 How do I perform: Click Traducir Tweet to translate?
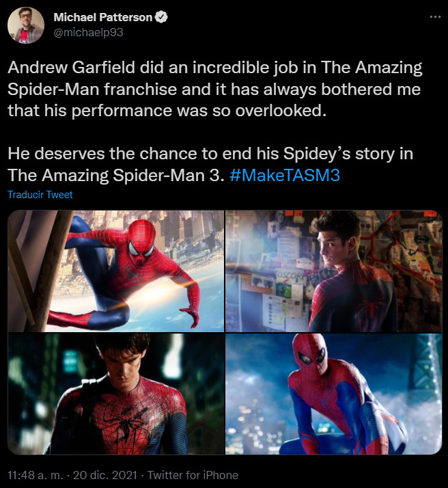(40, 195)
